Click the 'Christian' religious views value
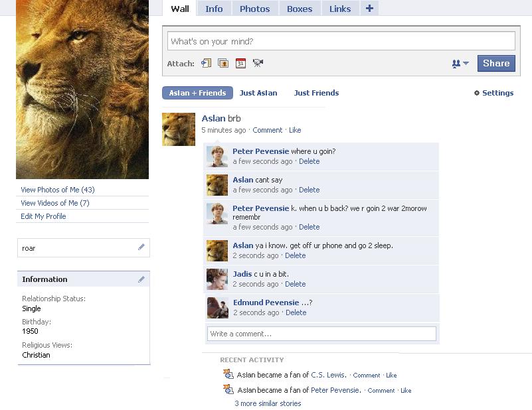This screenshot has height=410, width=532. coord(36,355)
